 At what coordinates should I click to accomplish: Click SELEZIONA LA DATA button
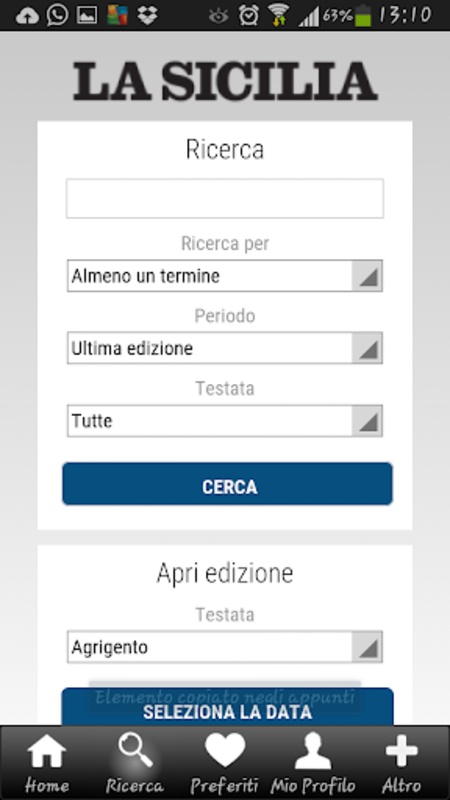click(228, 707)
